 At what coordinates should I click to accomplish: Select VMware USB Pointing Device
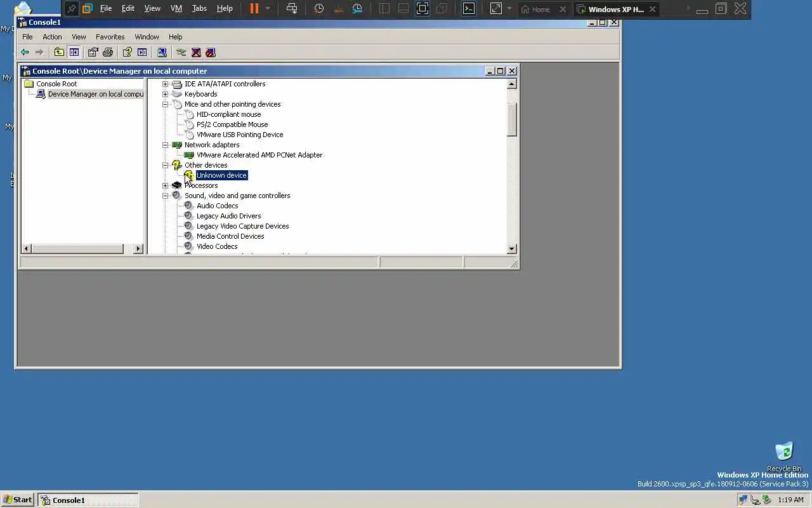click(x=240, y=135)
